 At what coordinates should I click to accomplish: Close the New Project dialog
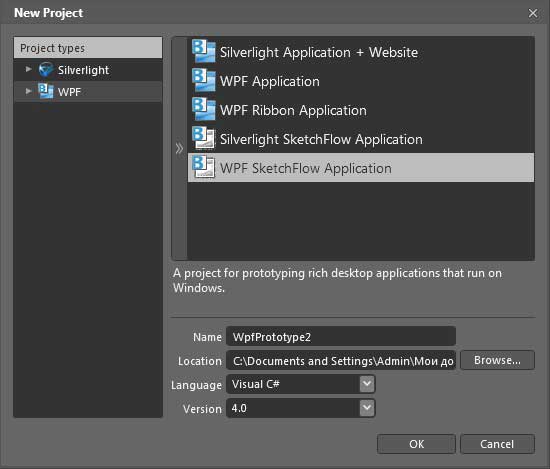[533, 13]
